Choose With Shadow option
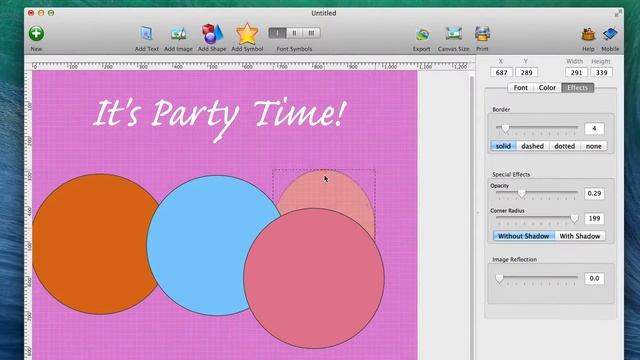This screenshot has width=640, height=360. (580, 236)
